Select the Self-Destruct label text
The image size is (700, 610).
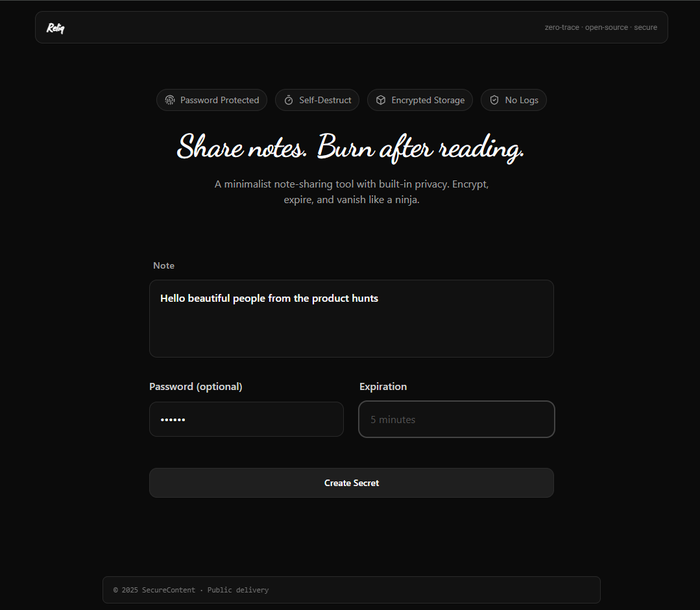(x=325, y=100)
